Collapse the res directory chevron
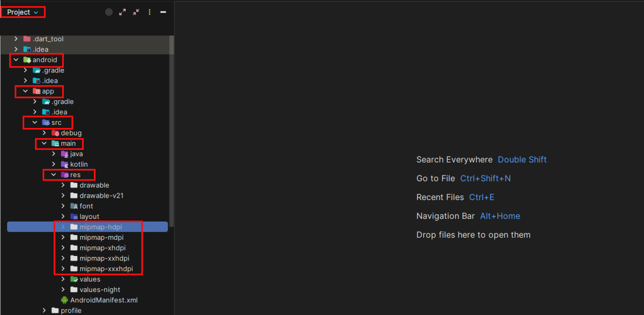Screen dimensions: 644x315 [54, 175]
